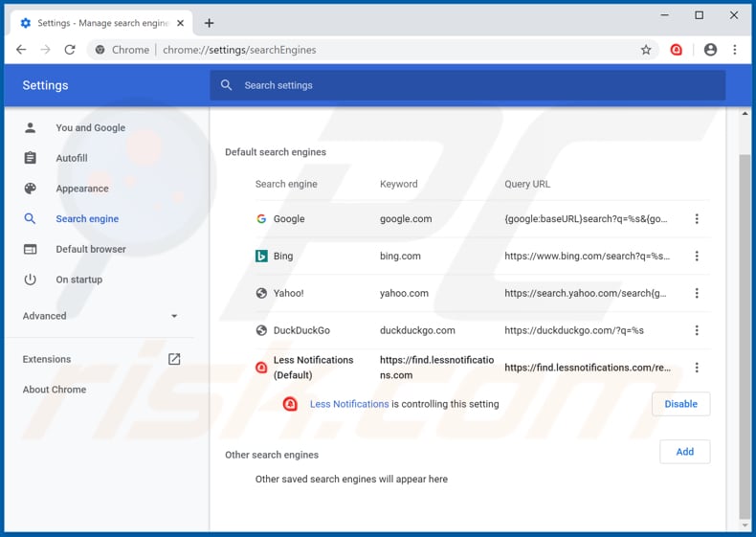Open Chrome's three-dot main menu

click(734, 50)
